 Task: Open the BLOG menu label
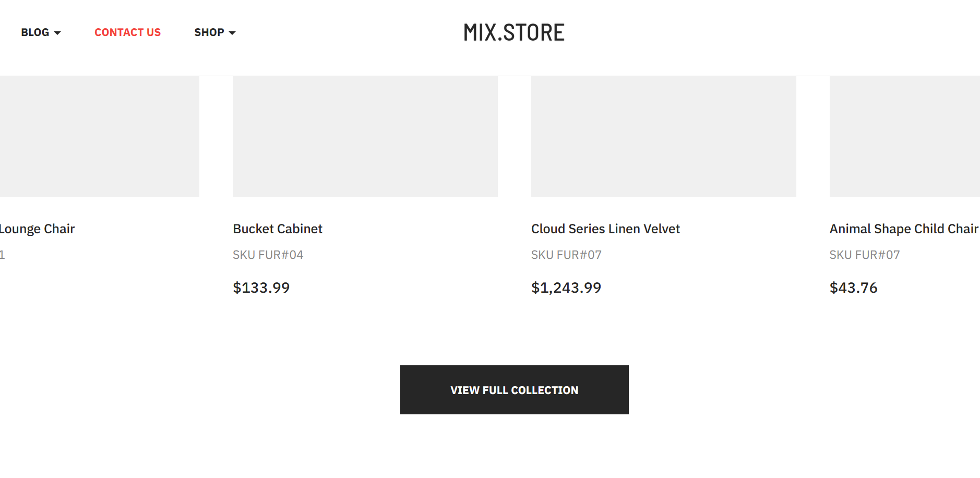click(x=35, y=32)
